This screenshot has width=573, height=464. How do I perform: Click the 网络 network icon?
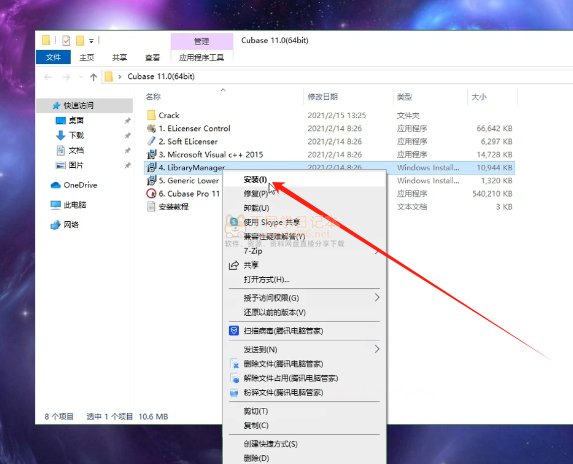[56, 225]
